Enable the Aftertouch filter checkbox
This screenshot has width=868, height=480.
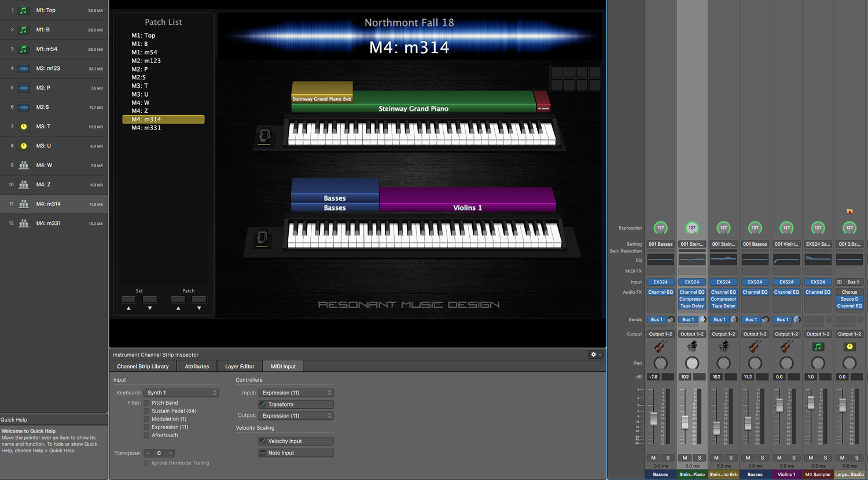click(x=146, y=435)
